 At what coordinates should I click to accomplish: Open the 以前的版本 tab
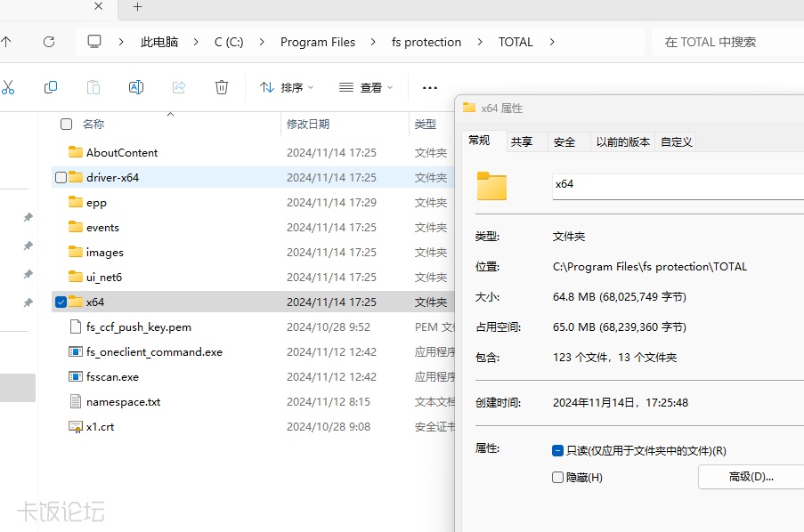coord(623,142)
